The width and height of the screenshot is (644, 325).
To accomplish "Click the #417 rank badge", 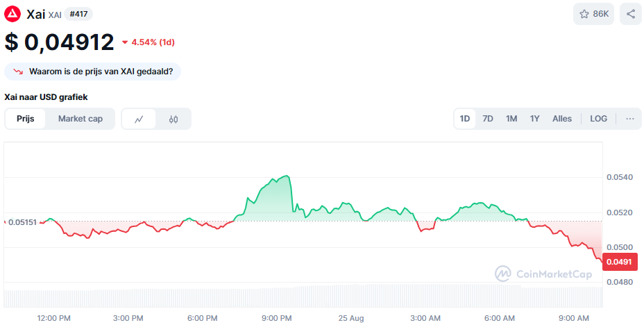I will tap(78, 14).
